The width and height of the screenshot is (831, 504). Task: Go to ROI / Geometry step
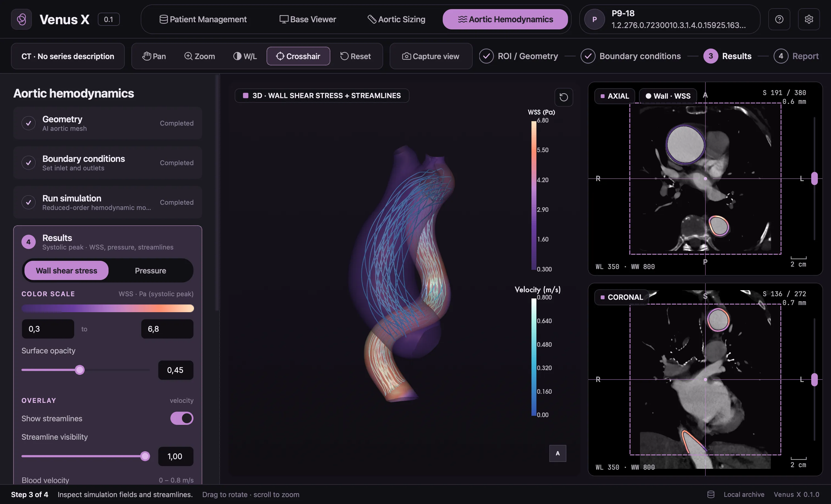(x=519, y=56)
